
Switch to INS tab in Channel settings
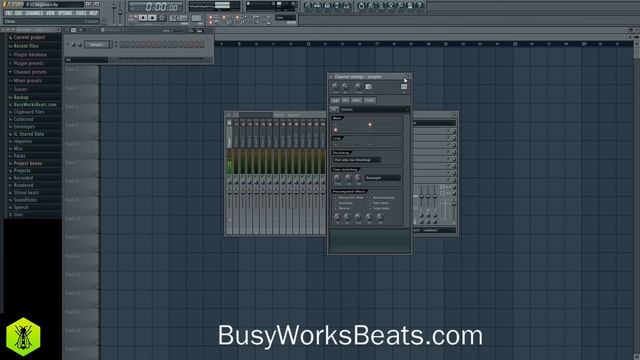coord(346,100)
